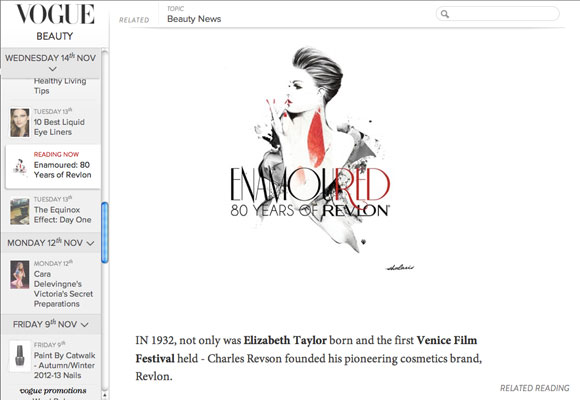
Task: Open the Related Reading link
Action: (x=535, y=388)
